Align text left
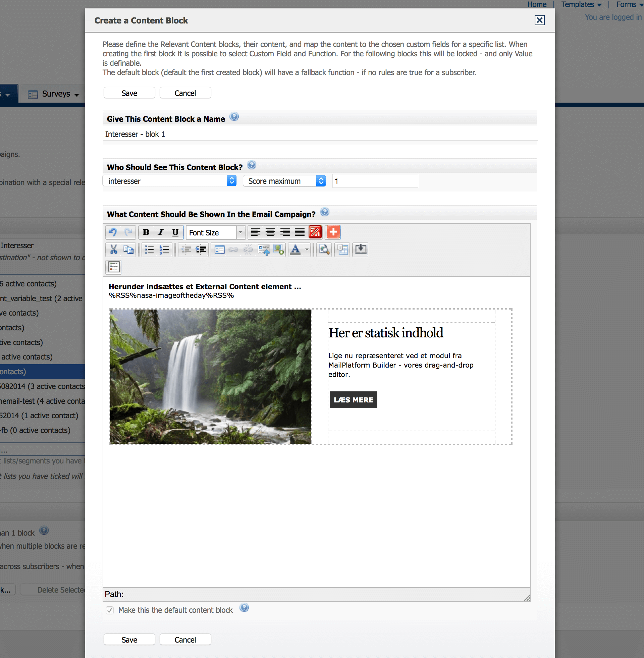Viewport: 644px width, 658px height. 255,232
